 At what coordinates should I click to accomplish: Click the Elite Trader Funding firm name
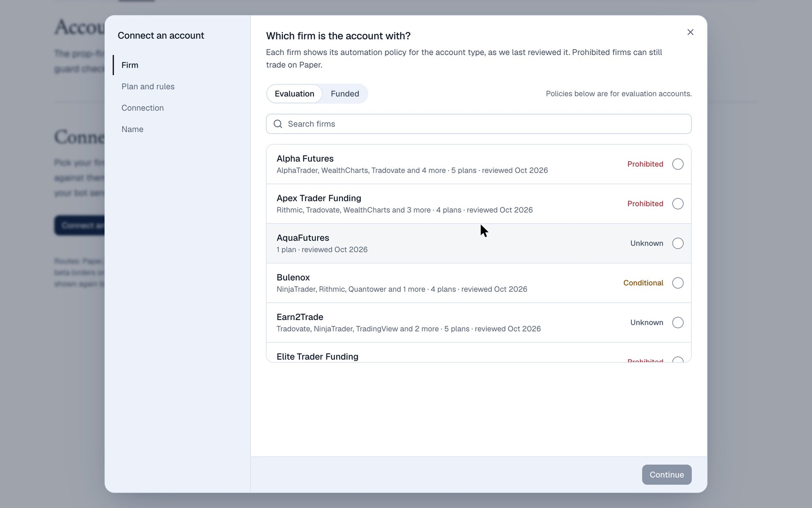317,356
